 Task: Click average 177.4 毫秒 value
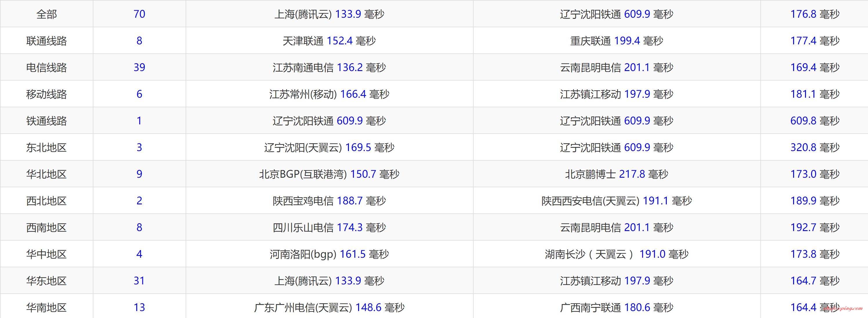pos(815,41)
